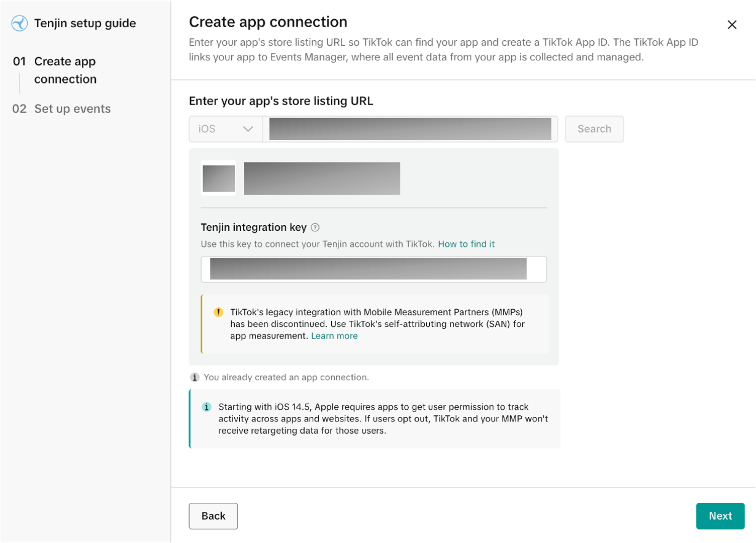Click the Tenjin logo icon
Viewport: 756px width, 543px height.
pyautogui.click(x=20, y=23)
